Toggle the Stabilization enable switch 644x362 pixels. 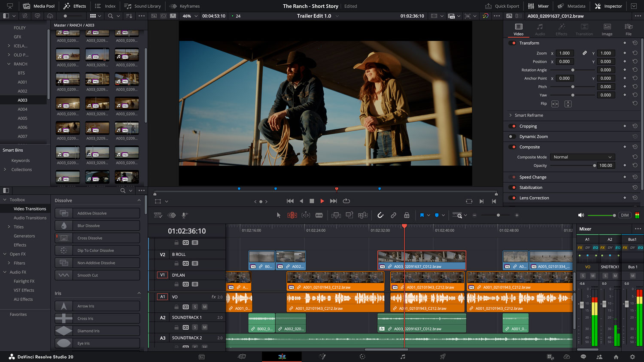click(x=513, y=187)
